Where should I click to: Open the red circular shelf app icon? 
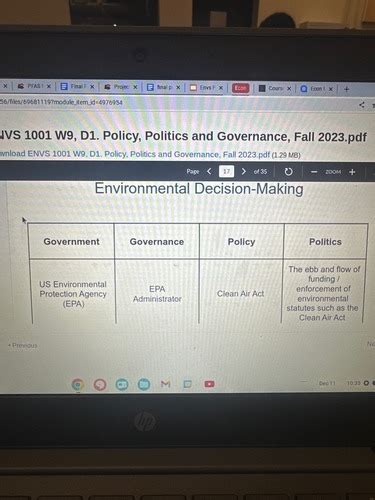[x=100, y=385]
